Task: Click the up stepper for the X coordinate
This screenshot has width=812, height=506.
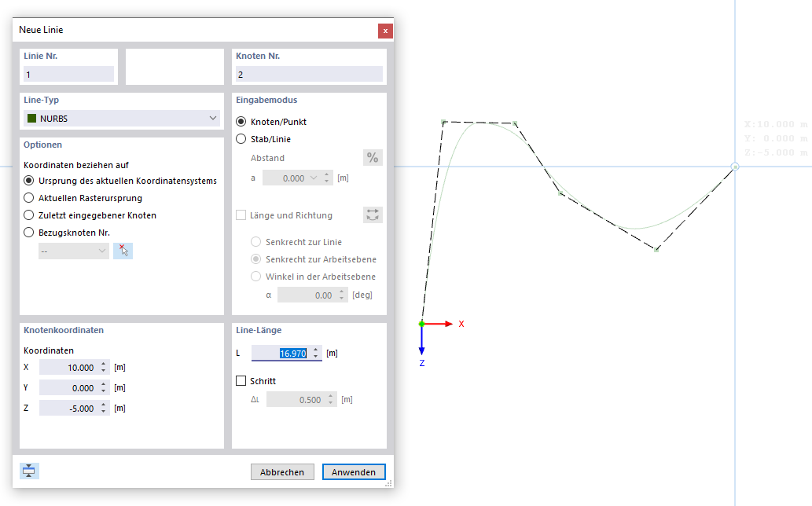Action: coord(104,363)
